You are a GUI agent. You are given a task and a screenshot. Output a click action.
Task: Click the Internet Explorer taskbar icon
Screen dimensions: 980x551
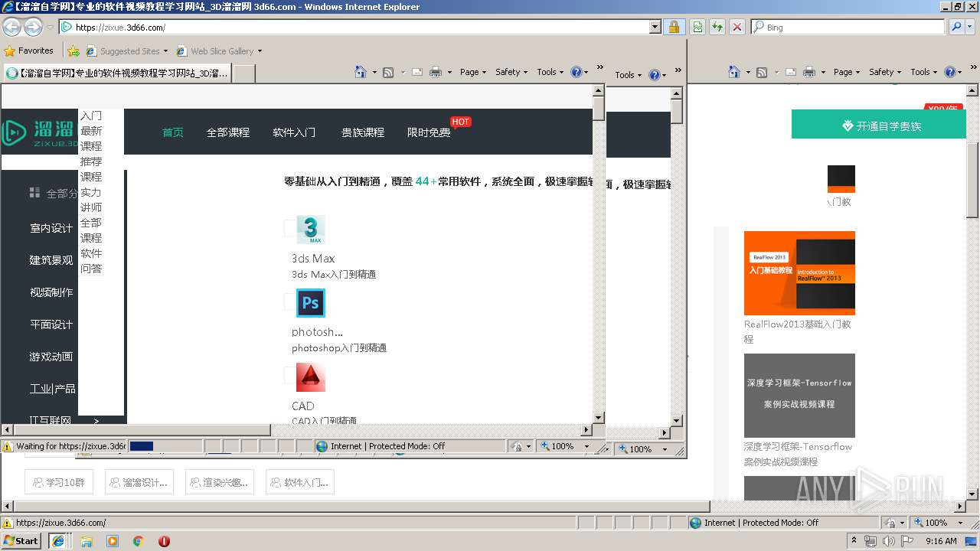(58, 541)
